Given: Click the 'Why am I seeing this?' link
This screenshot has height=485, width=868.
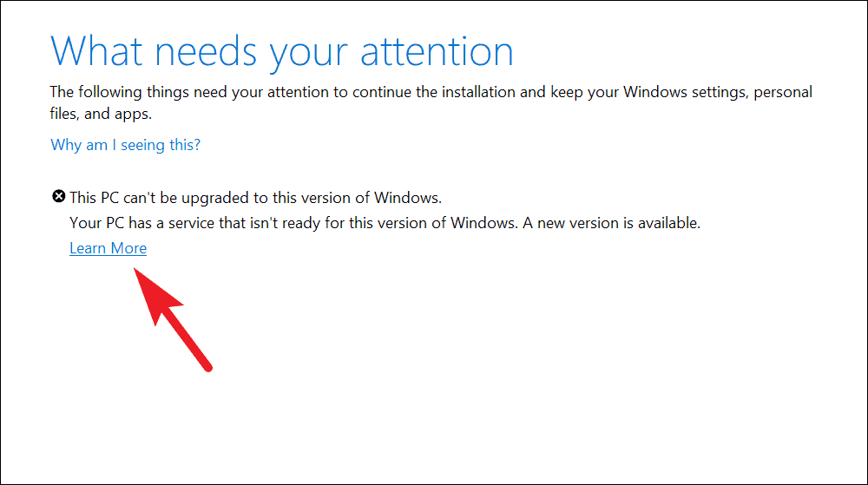Looking at the screenshot, I should (125, 145).
